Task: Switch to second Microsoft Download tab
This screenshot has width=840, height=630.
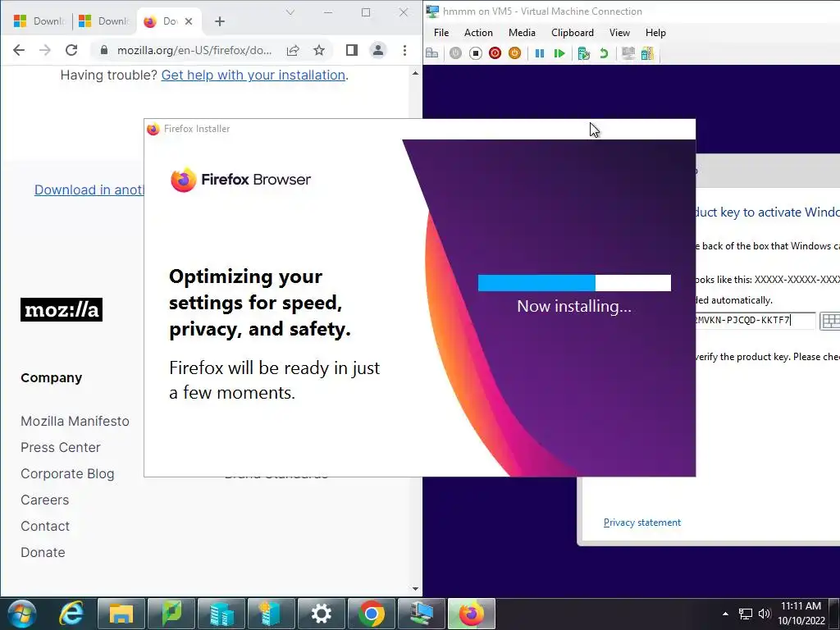Action: click(x=104, y=21)
